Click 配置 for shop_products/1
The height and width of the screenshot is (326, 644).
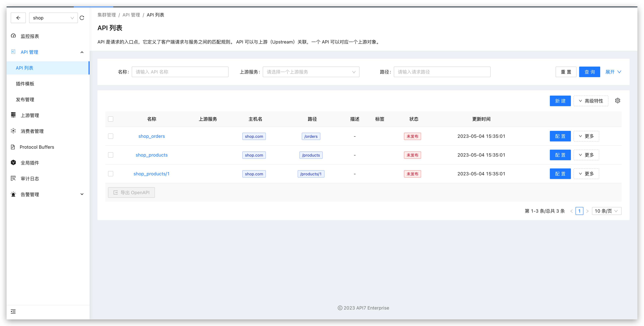tap(560, 174)
